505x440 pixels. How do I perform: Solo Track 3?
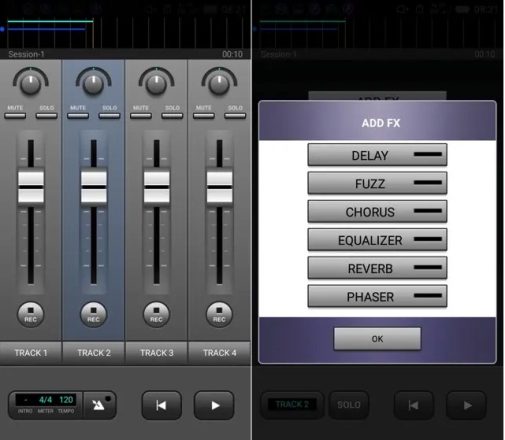click(x=172, y=116)
